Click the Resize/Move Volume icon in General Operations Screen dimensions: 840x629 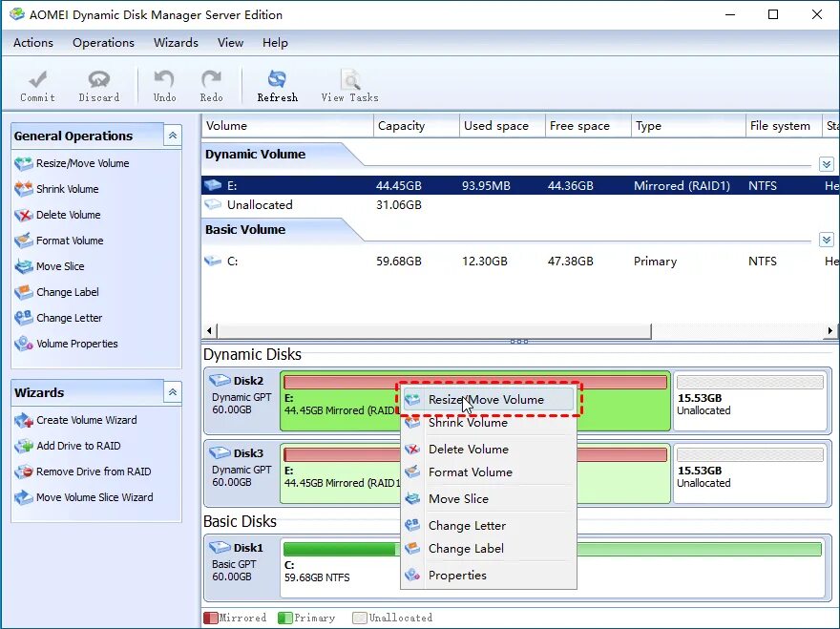click(24, 163)
